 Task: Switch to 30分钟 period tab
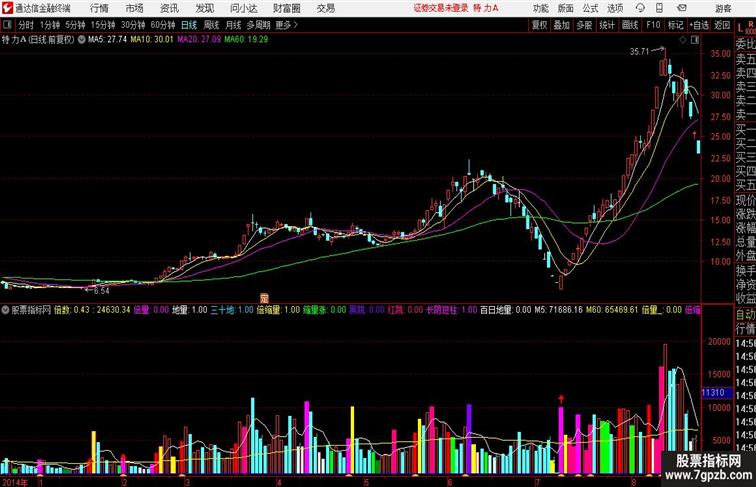pyautogui.click(x=133, y=25)
